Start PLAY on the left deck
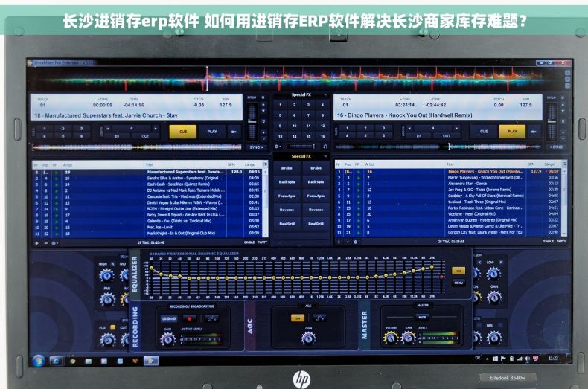 (212, 132)
